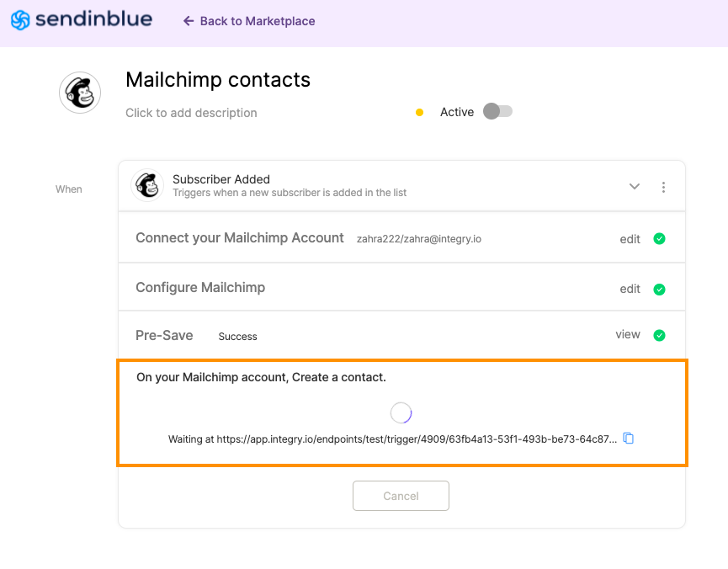728x569 pixels.
Task: Go back to Marketplace
Action: (249, 21)
